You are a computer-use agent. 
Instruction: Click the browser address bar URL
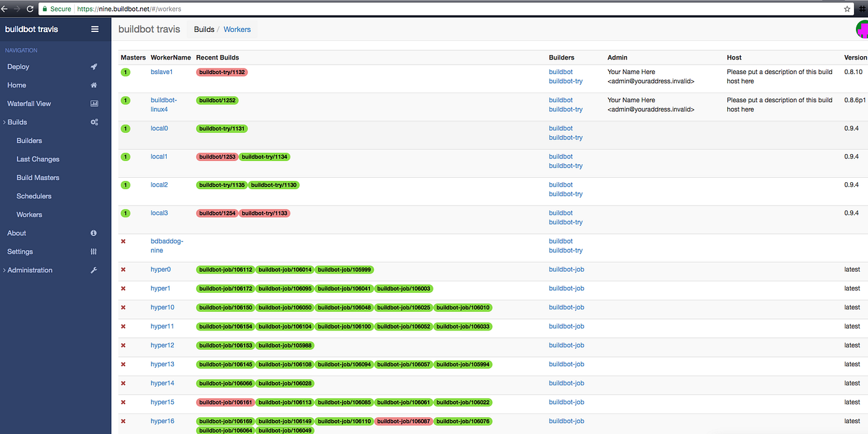[x=128, y=9]
